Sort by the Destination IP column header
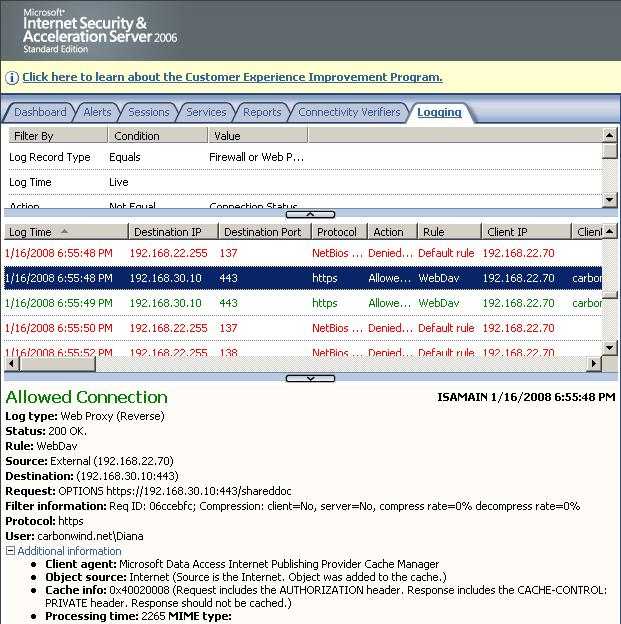The image size is (621, 624). click(x=170, y=232)
